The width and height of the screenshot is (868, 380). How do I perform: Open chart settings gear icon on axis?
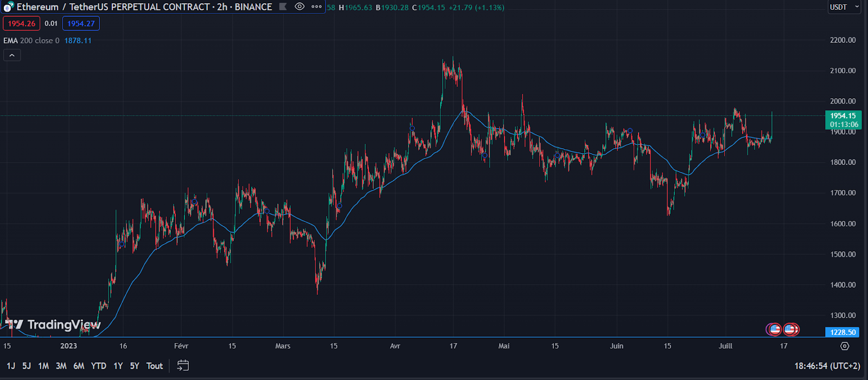click(x=845, y=346)
